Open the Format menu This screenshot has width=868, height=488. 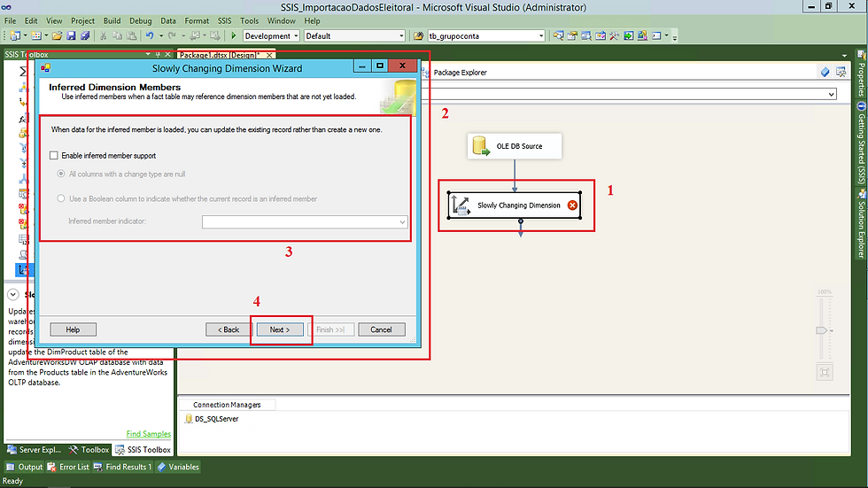tap(197, 21)
